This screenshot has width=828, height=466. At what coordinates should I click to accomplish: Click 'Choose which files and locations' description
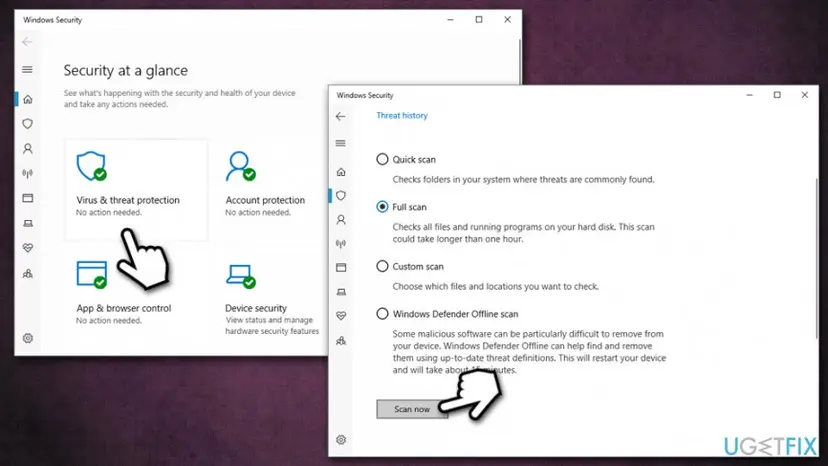[x=495, y=286]
